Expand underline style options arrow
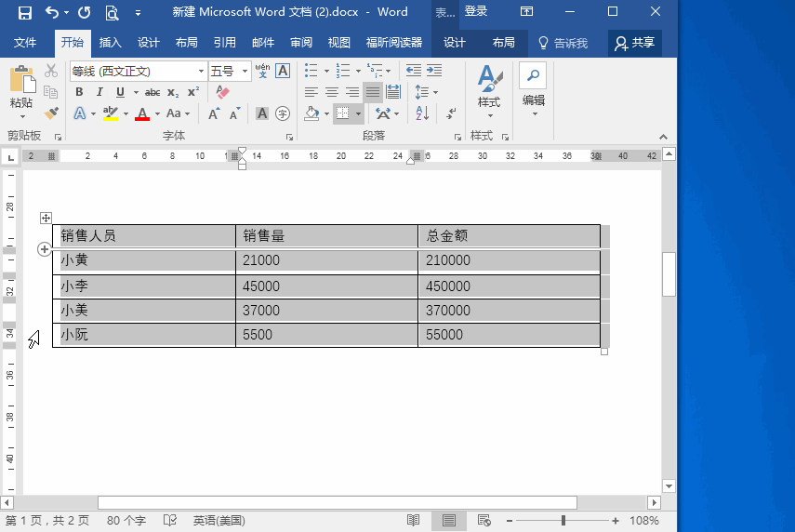This screenshot has height=532, width=795. pos(136,92)
